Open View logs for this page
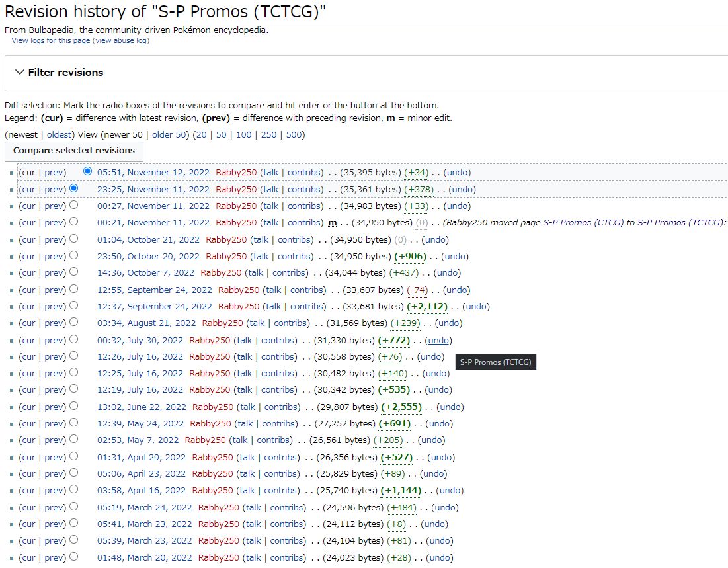The width and height of the screenshot is (728, 568). click(51, 40)
